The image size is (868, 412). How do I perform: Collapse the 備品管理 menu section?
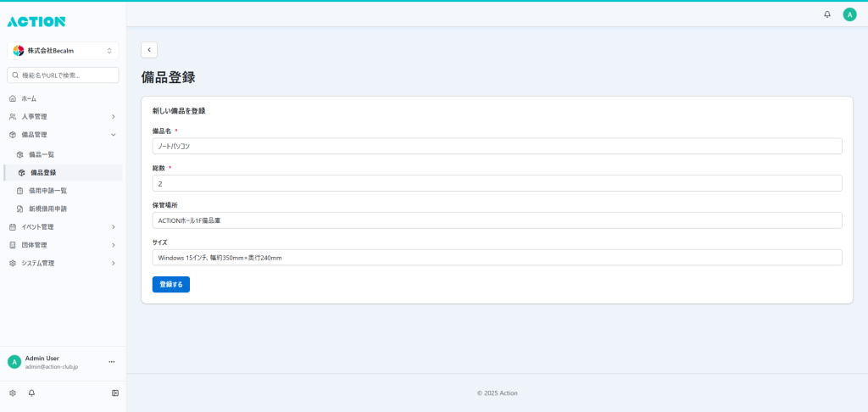(63, 135)
